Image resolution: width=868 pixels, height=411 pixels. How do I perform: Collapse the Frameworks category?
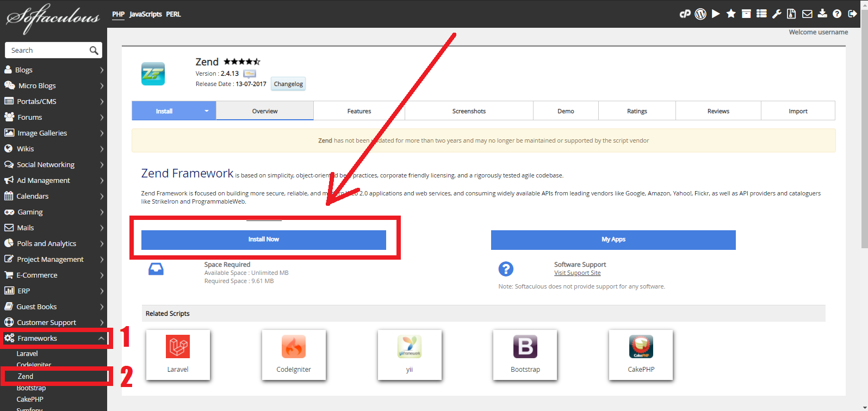(x=101, y=339)
